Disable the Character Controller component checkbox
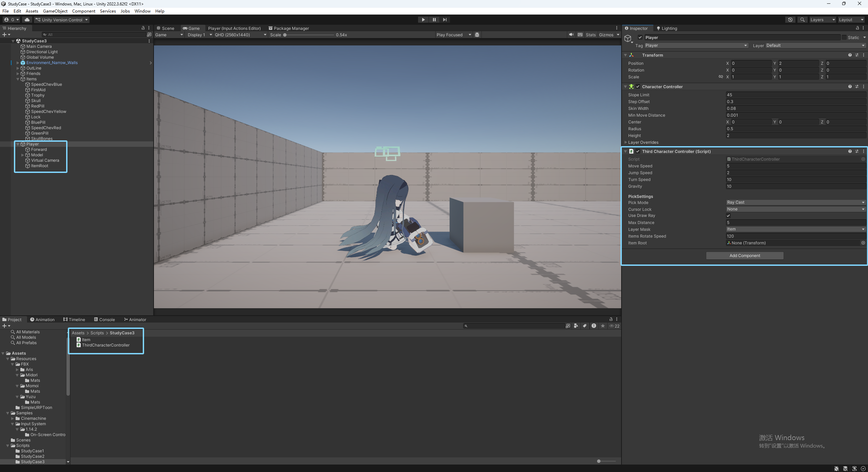This screenshot has width=868, height=472. [x=638, y=86]
